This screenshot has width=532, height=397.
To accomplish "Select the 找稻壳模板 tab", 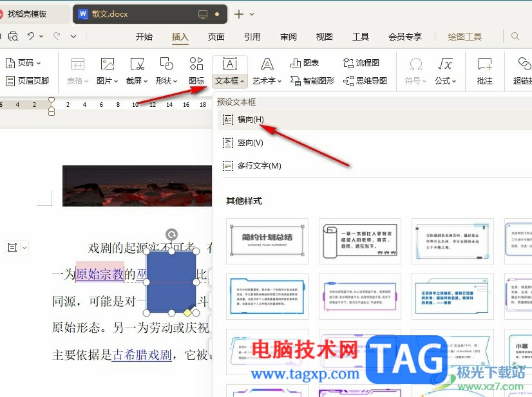I will 34,14.
